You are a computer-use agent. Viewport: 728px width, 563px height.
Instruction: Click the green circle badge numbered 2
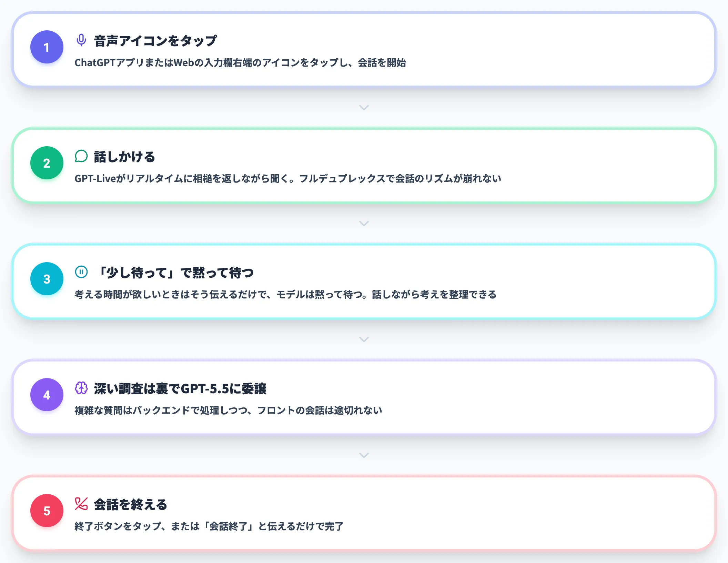(x=47, y=163)
